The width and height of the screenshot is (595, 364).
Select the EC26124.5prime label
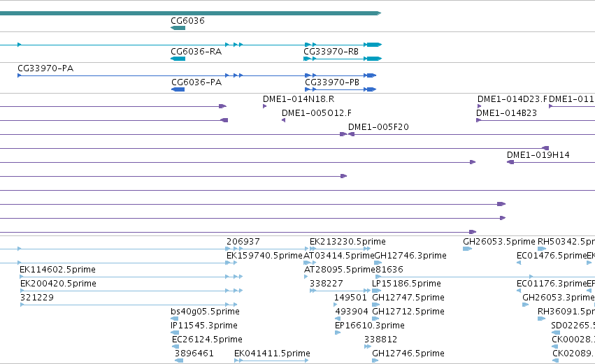point(207,340)
